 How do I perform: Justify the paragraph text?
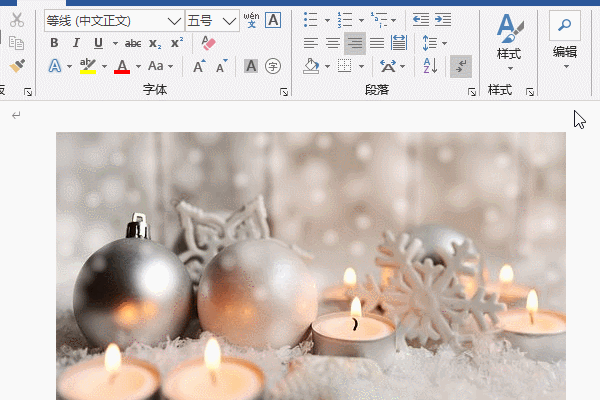(x=377, y=43)
